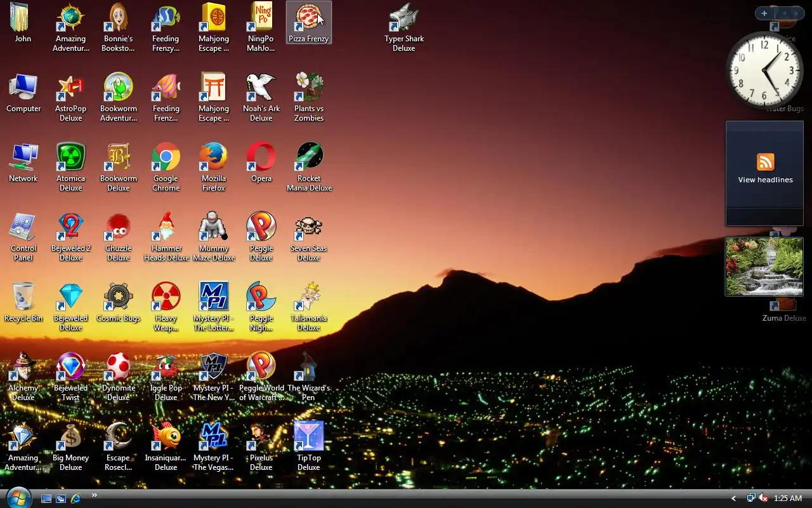The image size is (812, 508).
Task: Open Talismania Deluxe shortcut
Action: [x=309, y=307]
